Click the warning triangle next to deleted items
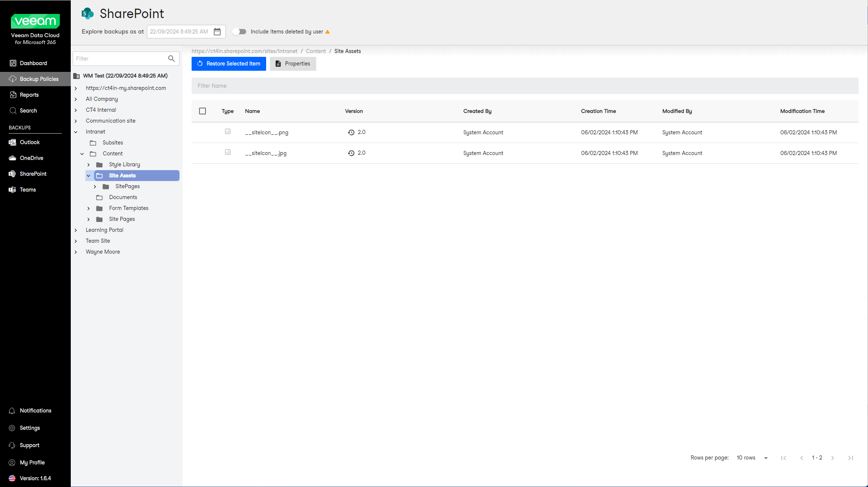The height and width of the screenshot is (487, 868). click(x=327, y=32)
